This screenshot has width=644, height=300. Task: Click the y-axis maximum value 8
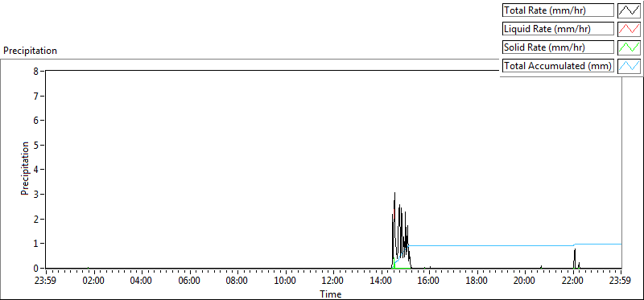point(35,71)
